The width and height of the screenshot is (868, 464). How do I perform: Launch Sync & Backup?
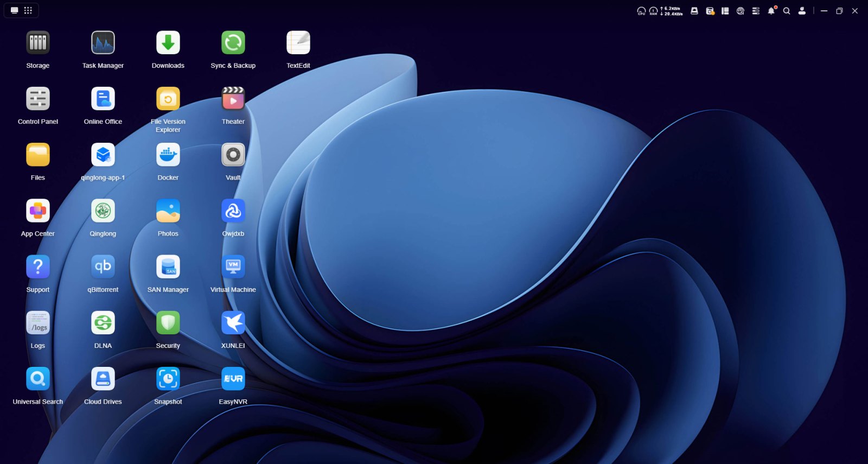[233, 43]
